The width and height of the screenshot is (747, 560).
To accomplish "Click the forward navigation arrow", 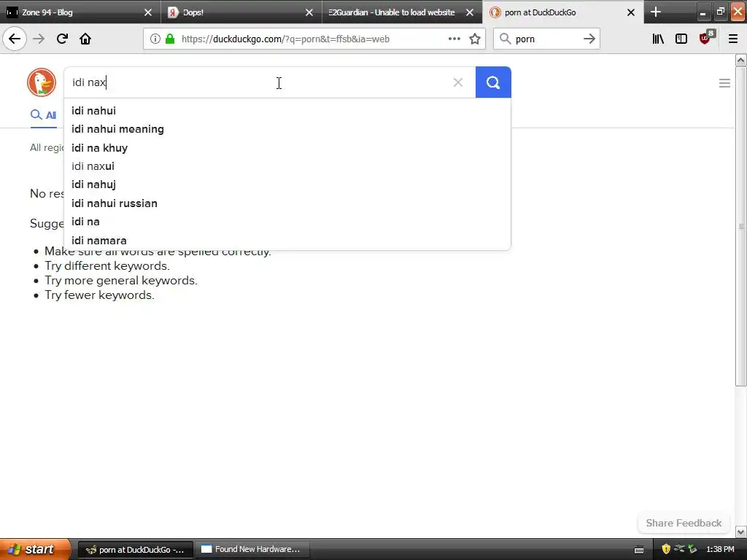I will coord(39,39).
